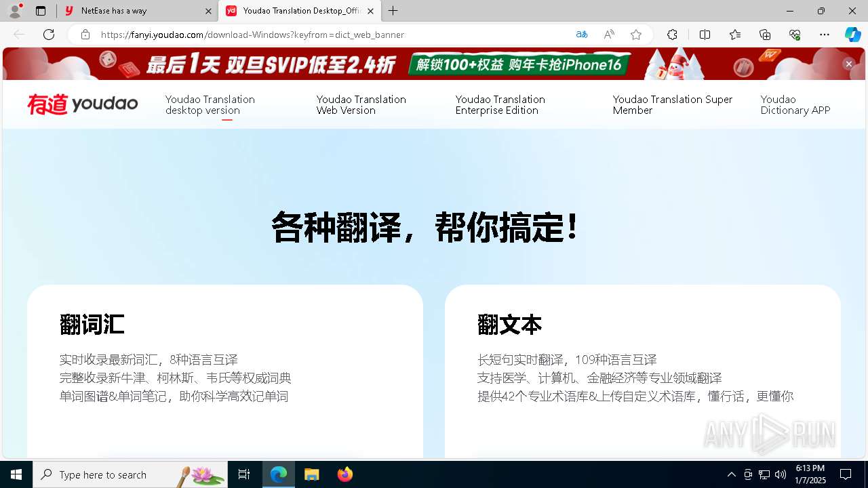Open Youdao Translation desktop version menu
Viewport: 868px width, 488px height.
[x=210, y=105]
